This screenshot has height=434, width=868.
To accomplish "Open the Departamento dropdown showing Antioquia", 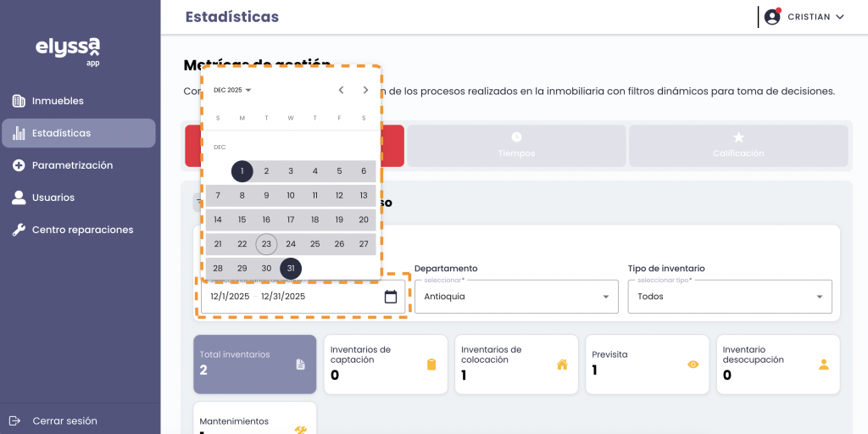I will 517,297.
